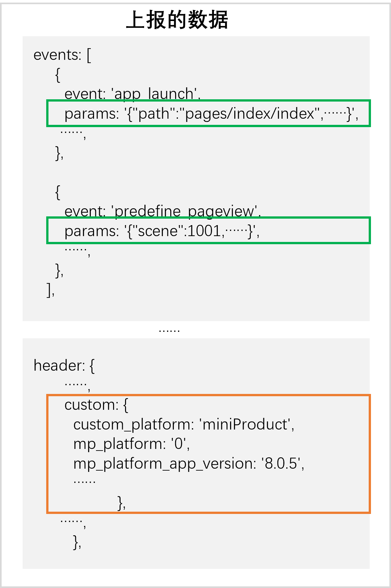Click the title 上报的数据
This screenshot has height=588, width=391.
pos(177,20)
